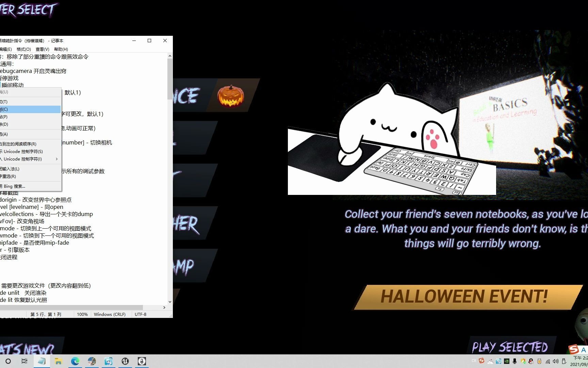Viewport: 588px width, 368px height.
Task: Choose select all (A) context menu entry
Action: (30, 134)
